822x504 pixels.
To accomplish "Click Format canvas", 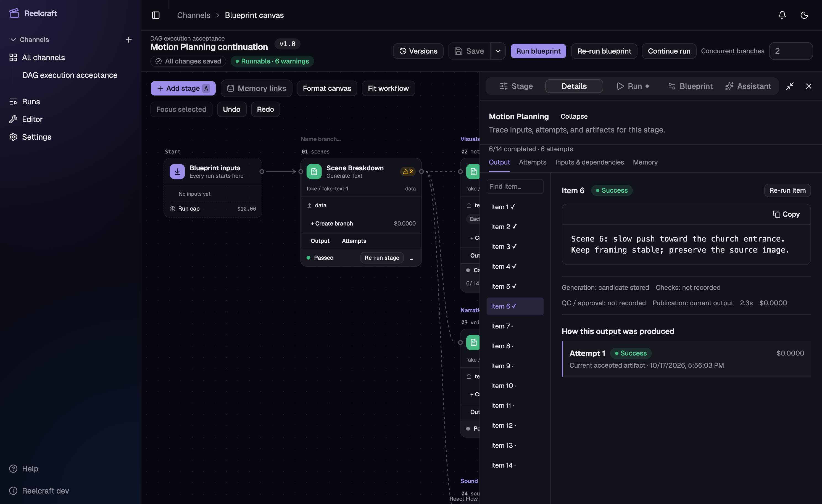I will [327, 88].
